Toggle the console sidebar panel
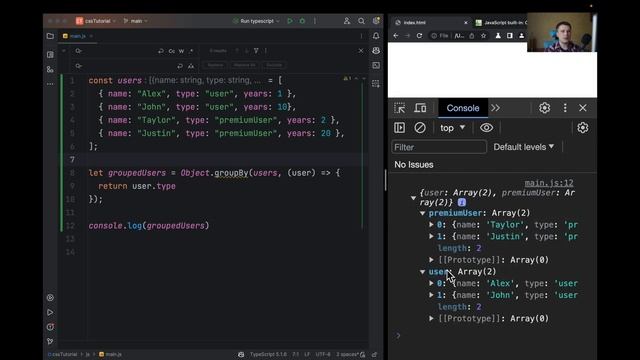The width and height of the screenshot is (640, 360). 400,128
